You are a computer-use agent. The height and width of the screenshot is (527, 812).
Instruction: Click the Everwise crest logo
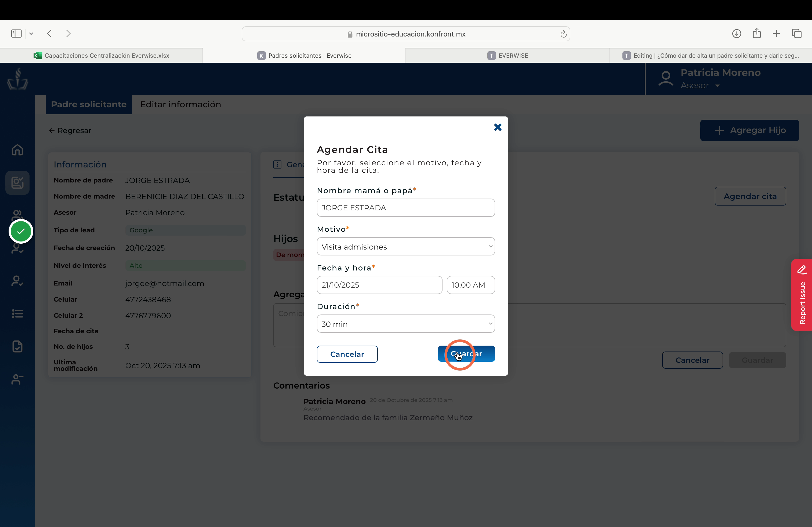(17, 79)
